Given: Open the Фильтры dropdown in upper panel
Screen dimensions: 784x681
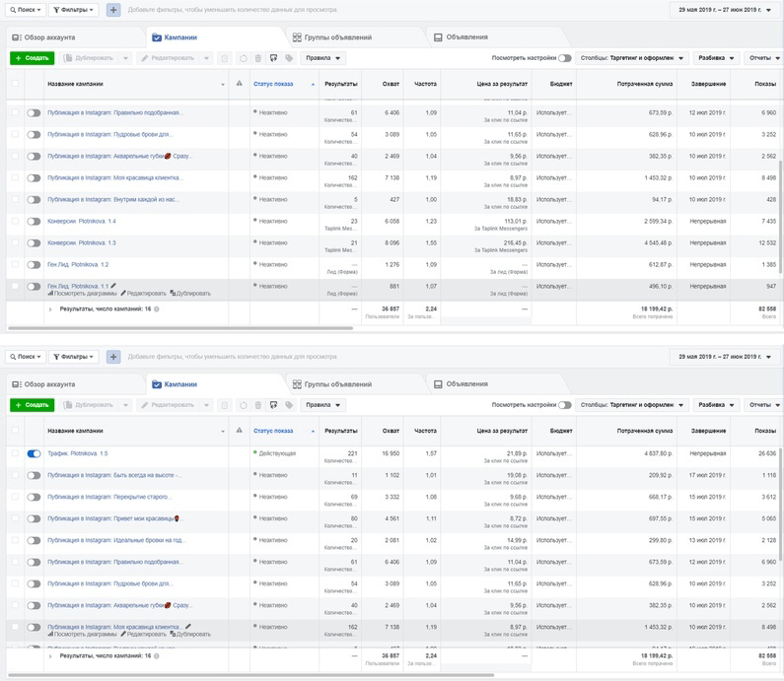Looking at the screenshot, I should 74,10.
